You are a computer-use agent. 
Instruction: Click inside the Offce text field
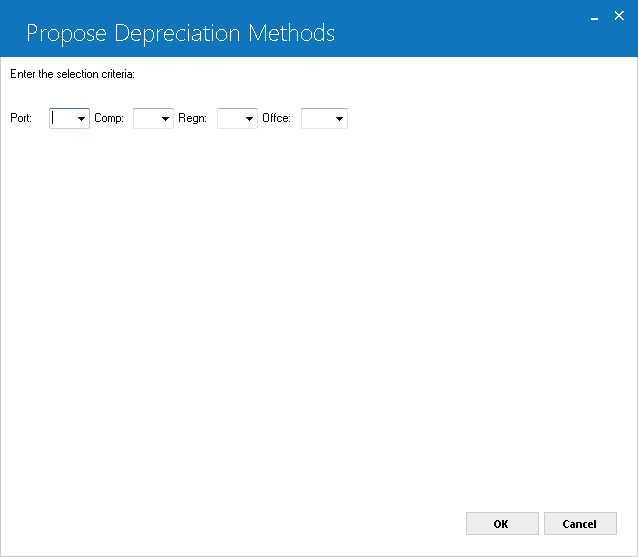317,119
